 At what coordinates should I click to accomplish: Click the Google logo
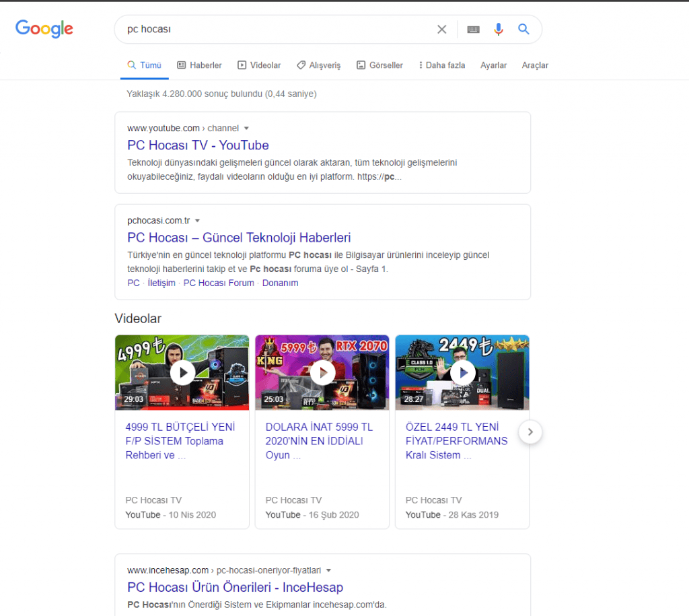[44, 28]
